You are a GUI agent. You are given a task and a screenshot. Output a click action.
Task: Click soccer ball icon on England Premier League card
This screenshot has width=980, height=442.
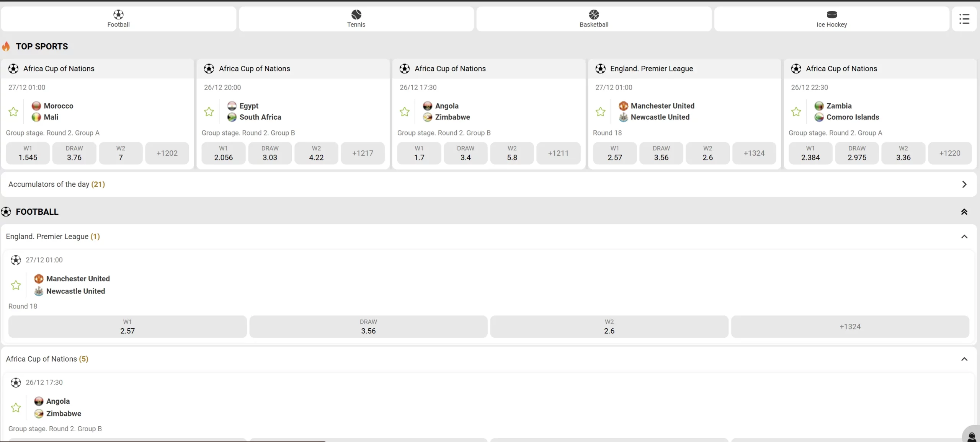click(x=600, y=69)
